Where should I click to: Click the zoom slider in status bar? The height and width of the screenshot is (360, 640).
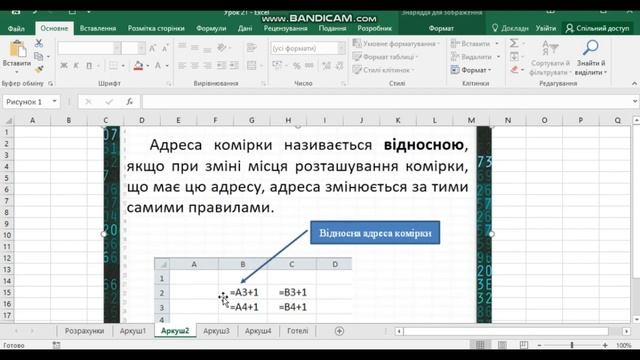[x=572, y=345]
